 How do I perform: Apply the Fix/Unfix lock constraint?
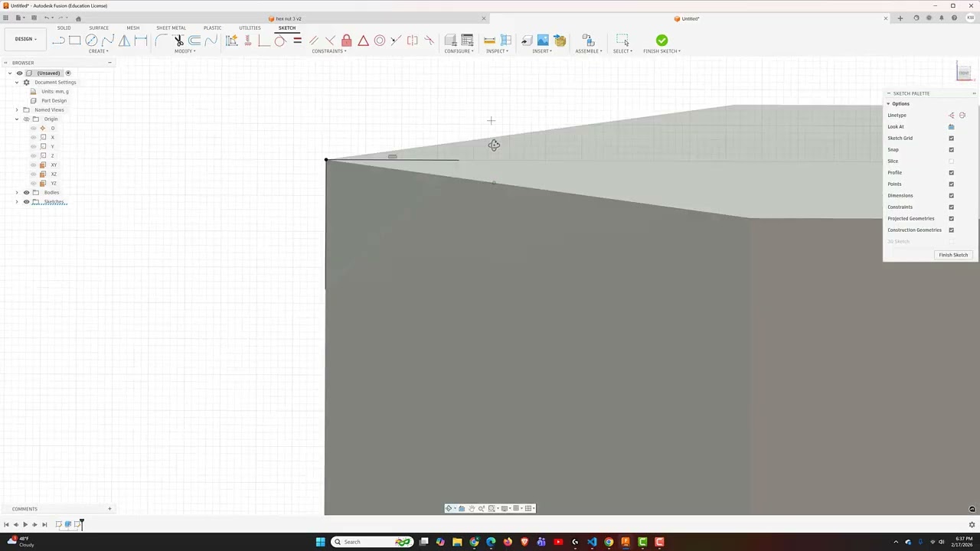347,41
